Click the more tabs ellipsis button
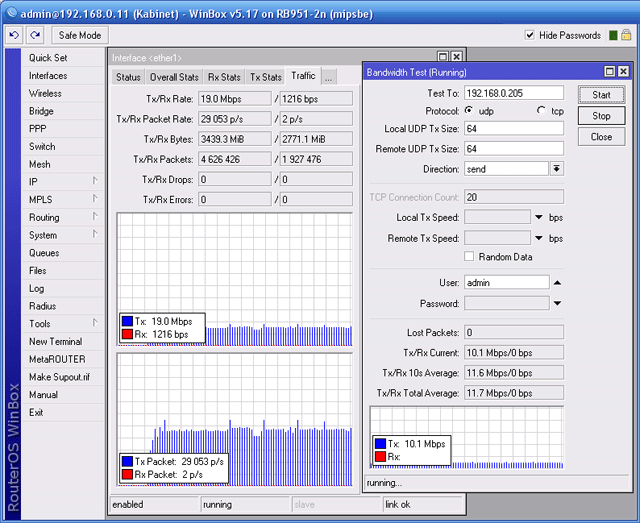Image resolution: width=640 pixels, height=523 pixels. pos(329,77)
